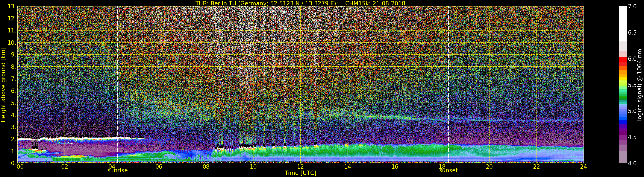Click time axis tick label '02'
Viewport: 644px width, 177px height.
(x=65, y=166)
